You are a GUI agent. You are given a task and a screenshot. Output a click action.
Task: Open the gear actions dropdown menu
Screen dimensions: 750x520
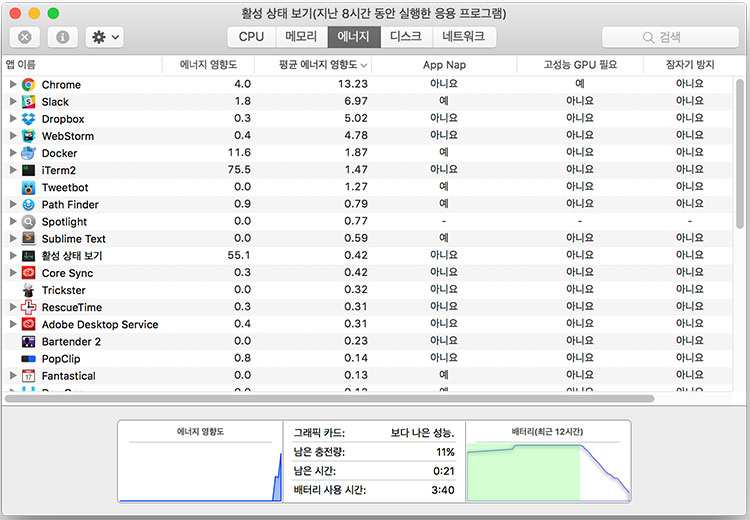pyautogui.click(x=105, y=37)
